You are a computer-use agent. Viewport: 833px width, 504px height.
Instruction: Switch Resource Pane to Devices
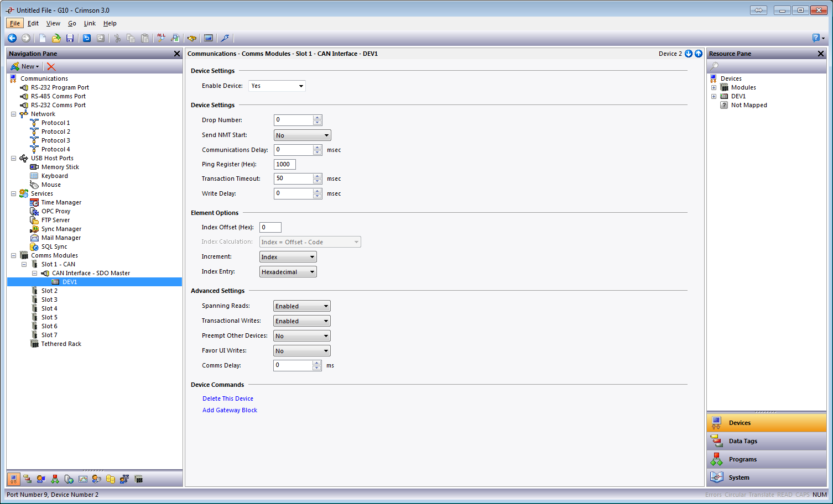[x=767, y=423]
